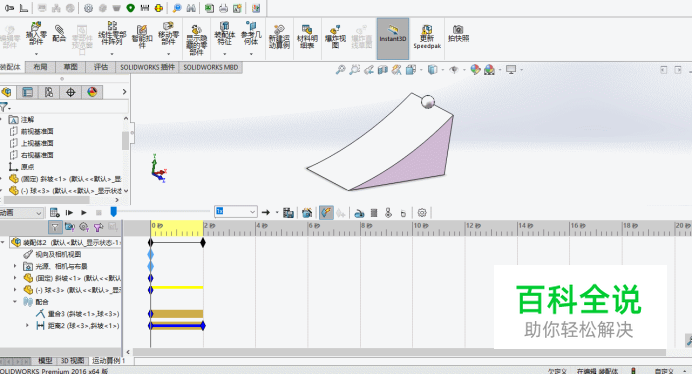Toggle the Autokey button in motion toolbar

[x=326, y=213]
